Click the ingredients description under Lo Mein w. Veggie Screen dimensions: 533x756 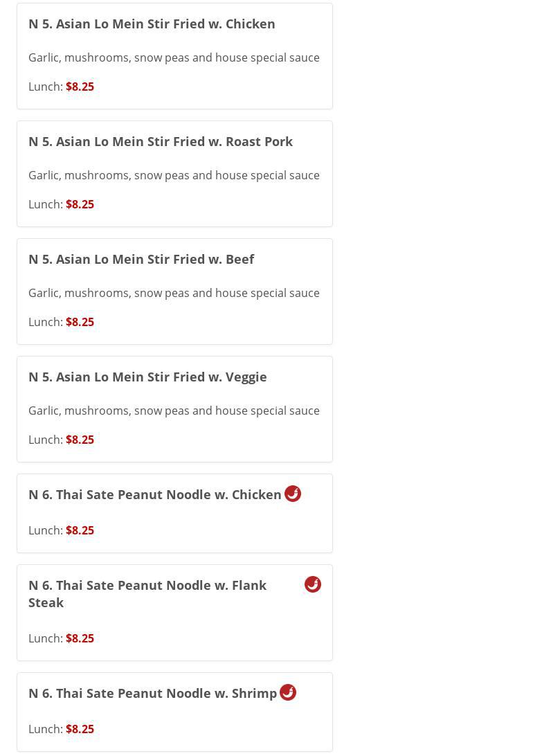(x=174, y=411)
